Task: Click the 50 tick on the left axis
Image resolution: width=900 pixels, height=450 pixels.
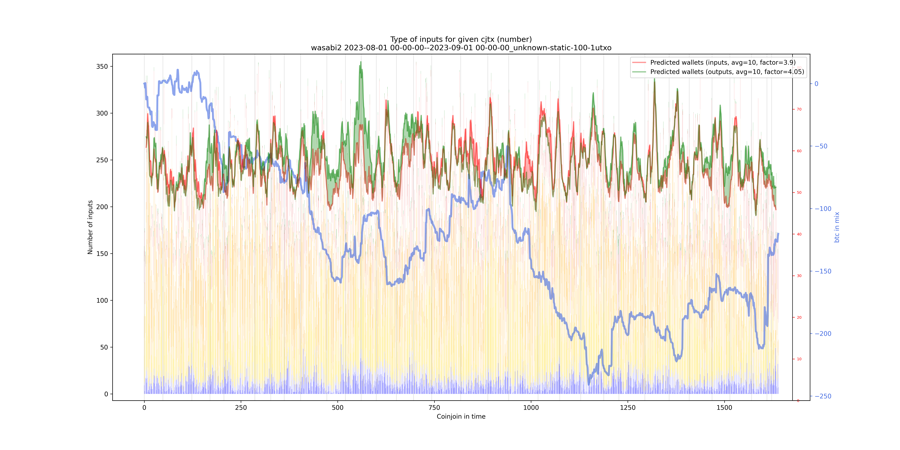Action: [x=105, y=348]
